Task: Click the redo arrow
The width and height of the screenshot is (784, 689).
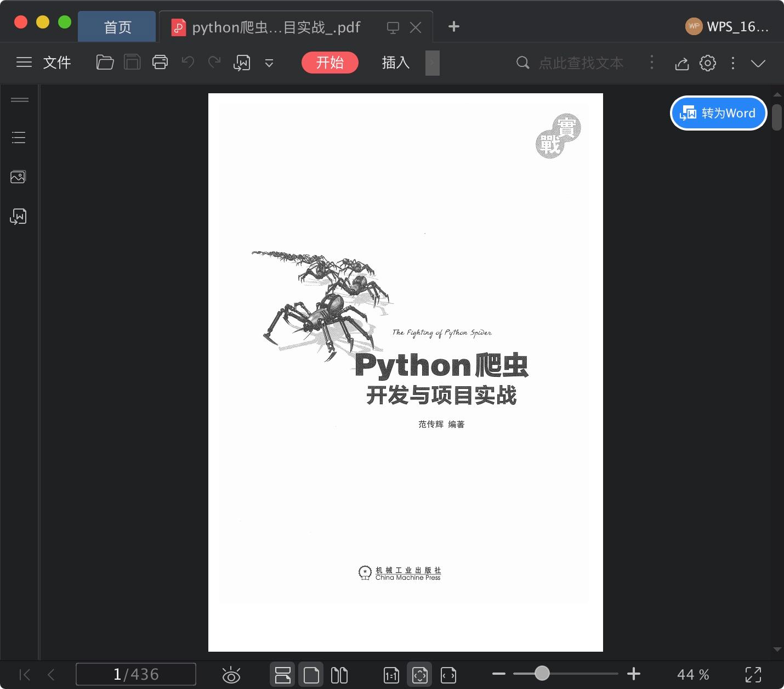Action: [x=214, y=63]
